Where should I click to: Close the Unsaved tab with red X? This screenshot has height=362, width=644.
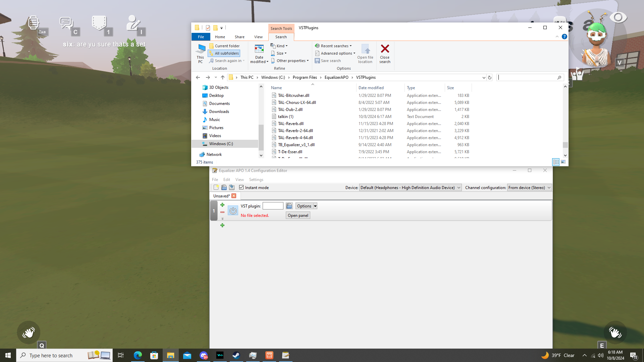[x=234, y=196]
